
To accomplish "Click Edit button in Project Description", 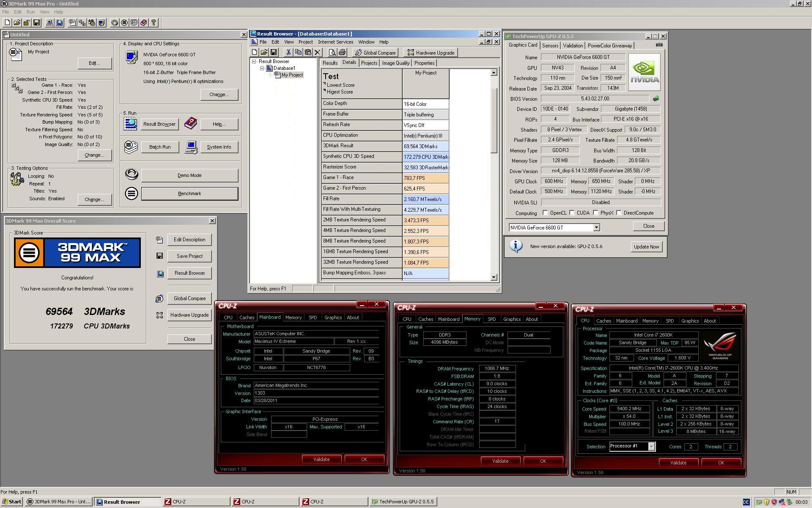I will pos(94,63).
